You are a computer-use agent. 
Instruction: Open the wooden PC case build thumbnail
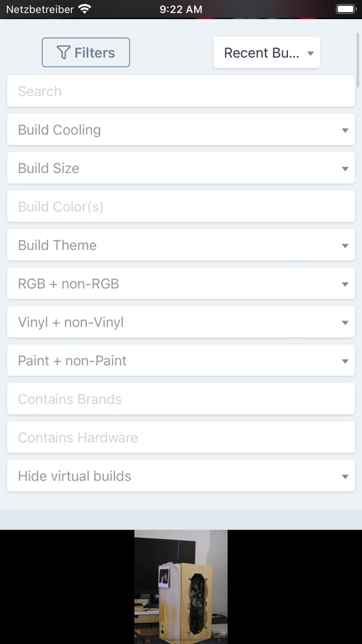181,587
